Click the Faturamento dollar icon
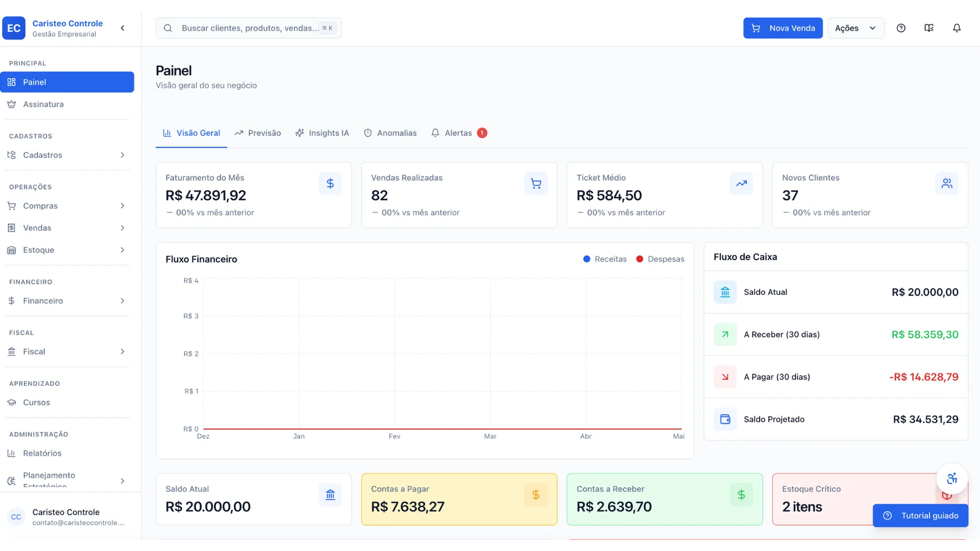Screen dimensions: 980x551 click(x=330, y=183)
